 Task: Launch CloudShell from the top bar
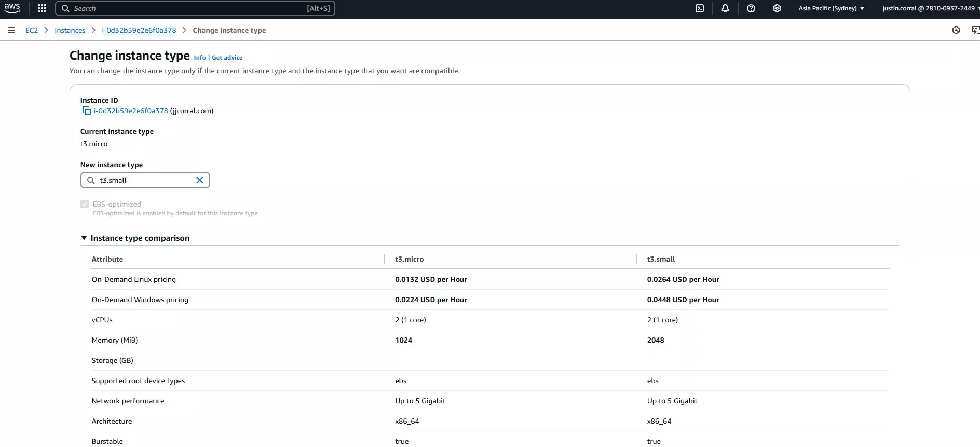[x=700, y=8]
